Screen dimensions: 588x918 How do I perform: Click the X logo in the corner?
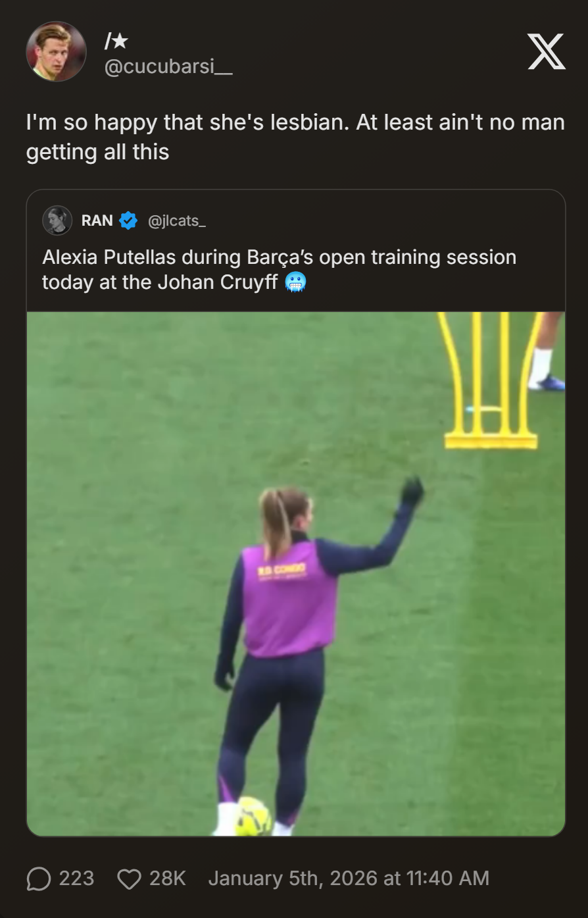coord(546,52)
